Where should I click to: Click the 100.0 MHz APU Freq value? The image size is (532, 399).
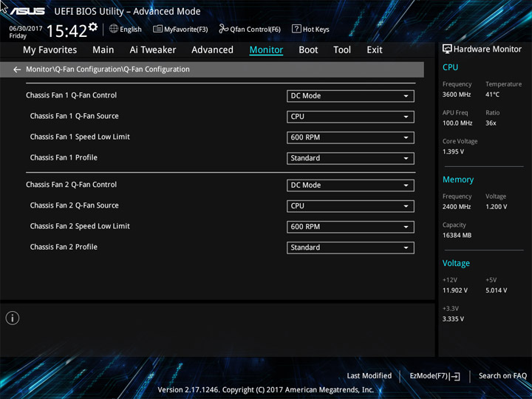pyautogui.click(x=457, y=123)
